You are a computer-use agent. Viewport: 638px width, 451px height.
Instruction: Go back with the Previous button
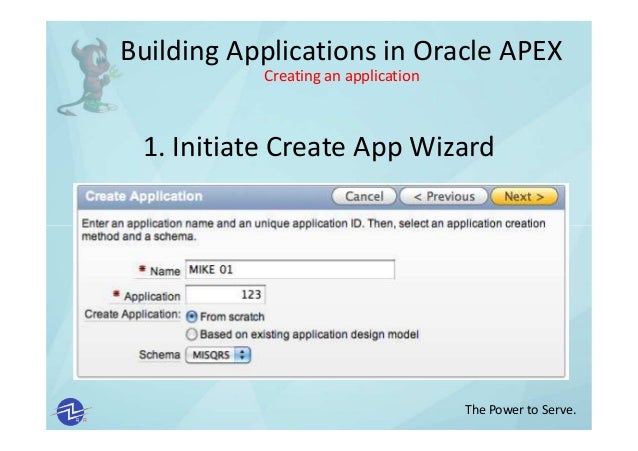[444, 197]
